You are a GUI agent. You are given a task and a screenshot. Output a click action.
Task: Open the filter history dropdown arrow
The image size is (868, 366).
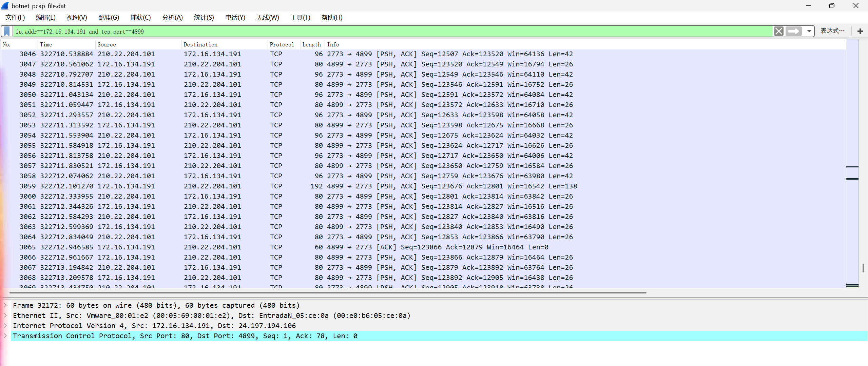point(809,31)
